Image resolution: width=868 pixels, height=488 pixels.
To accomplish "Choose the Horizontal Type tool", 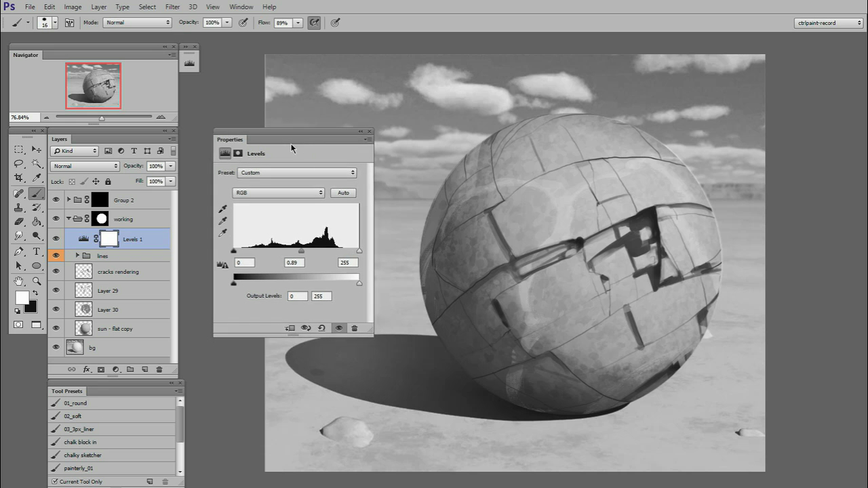I will 37,251.
